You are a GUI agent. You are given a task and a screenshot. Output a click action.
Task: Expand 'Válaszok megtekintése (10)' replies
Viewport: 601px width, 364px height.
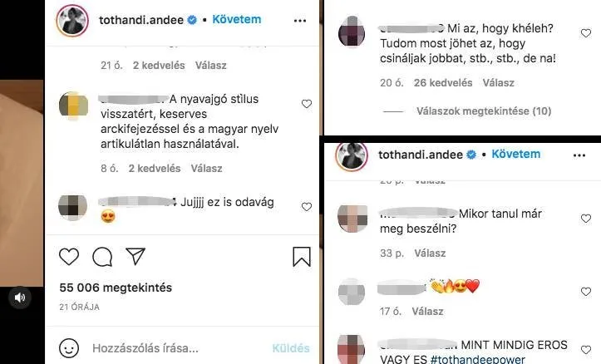(x=484, y=111)
